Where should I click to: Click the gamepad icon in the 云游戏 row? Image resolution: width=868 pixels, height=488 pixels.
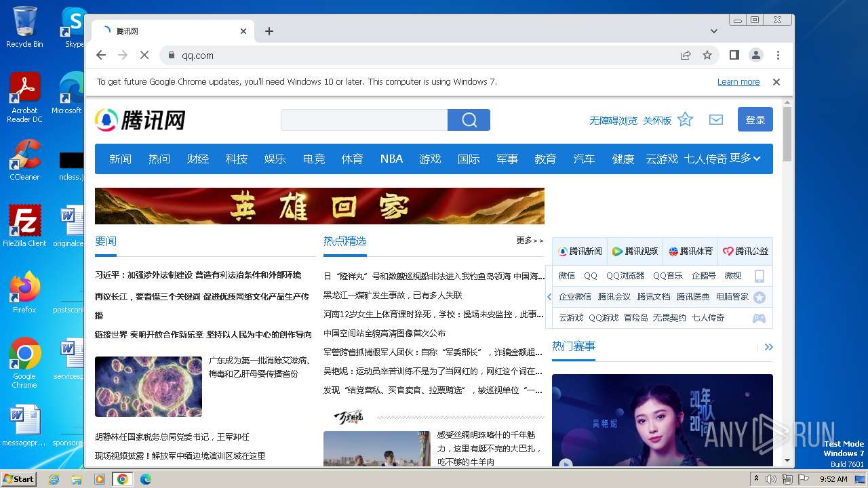[759, 318]
